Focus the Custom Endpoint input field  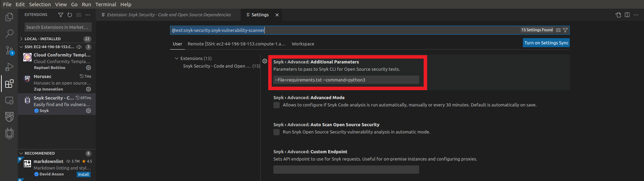346,169
